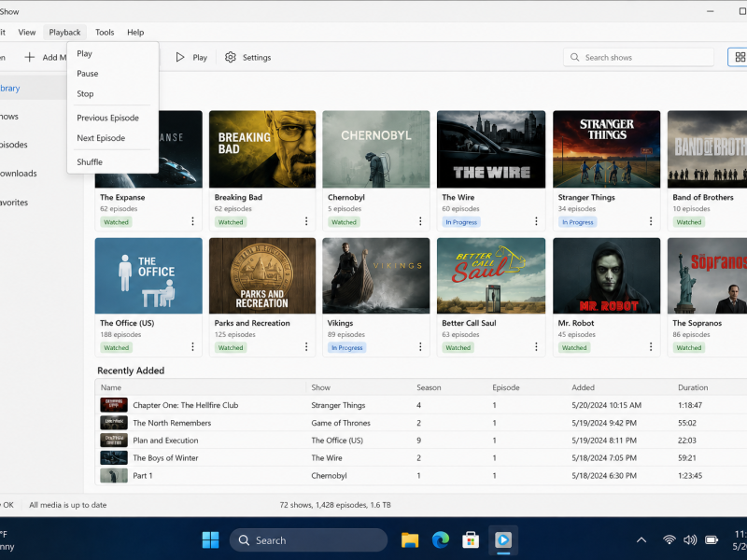The height and width of the screenshot is (560, 747).
Task: Click the Search shows input field
Action: (639, 57)
